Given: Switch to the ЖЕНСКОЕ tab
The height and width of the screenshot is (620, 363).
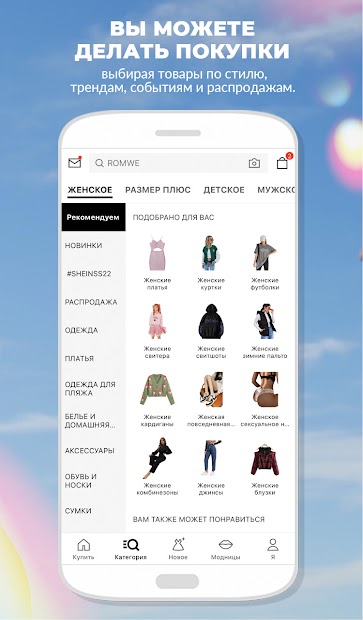Looking at the screenshot, I should (x=90, y=190).
